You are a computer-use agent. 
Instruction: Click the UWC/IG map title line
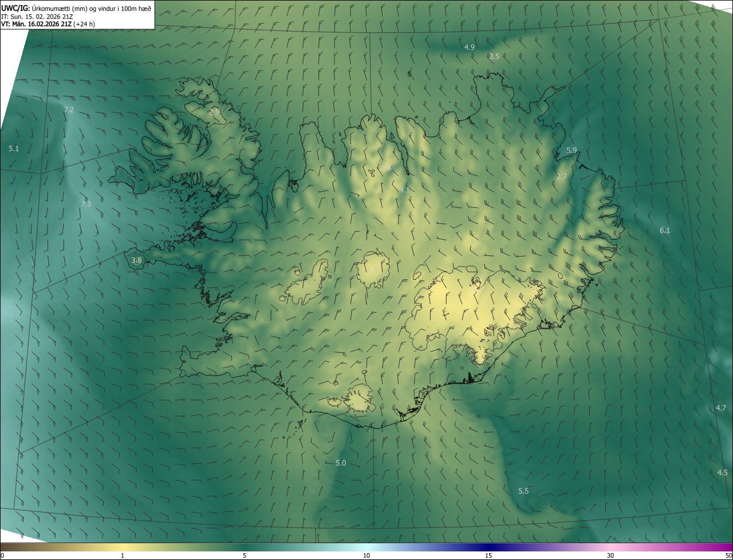(76, 7)
